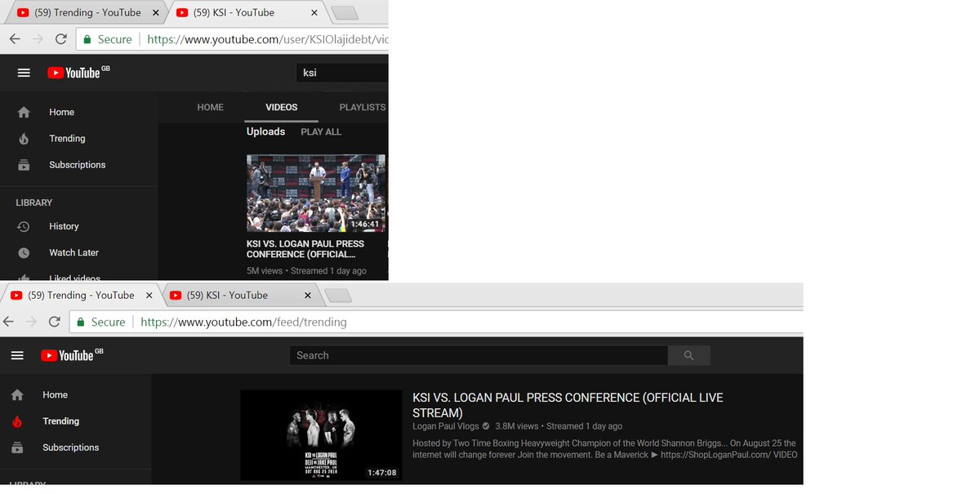Click the search magnifier button in the Trending window
980x494 pixels.
(x=688, y=355)
